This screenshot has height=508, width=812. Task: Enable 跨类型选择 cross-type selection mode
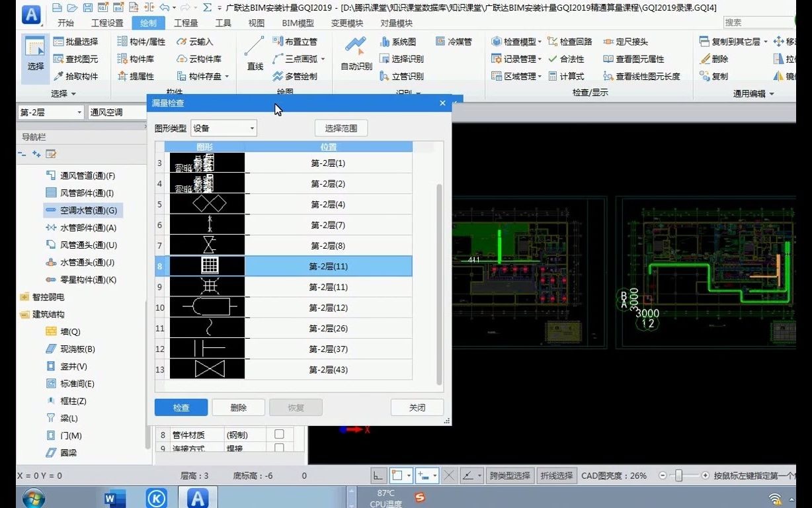510,475
